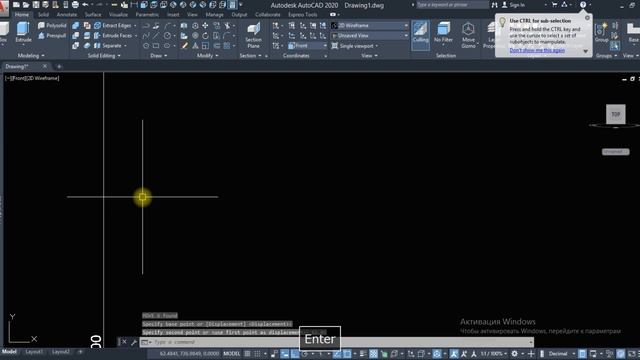This screenshot has height=360, width=640.
Task: Expand the Draw panel
Action: pos(158,56)
